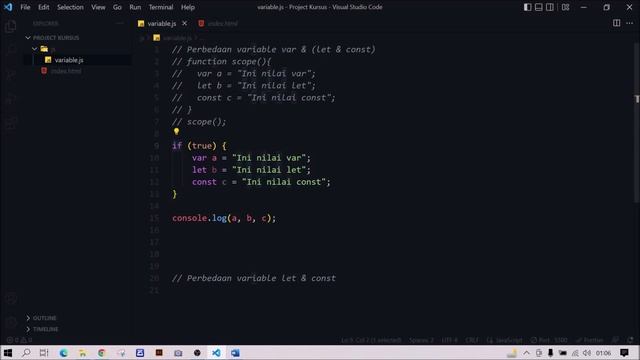Click the console.log line of code
Viewport: 640px width, 360px height.
[224, 218]
